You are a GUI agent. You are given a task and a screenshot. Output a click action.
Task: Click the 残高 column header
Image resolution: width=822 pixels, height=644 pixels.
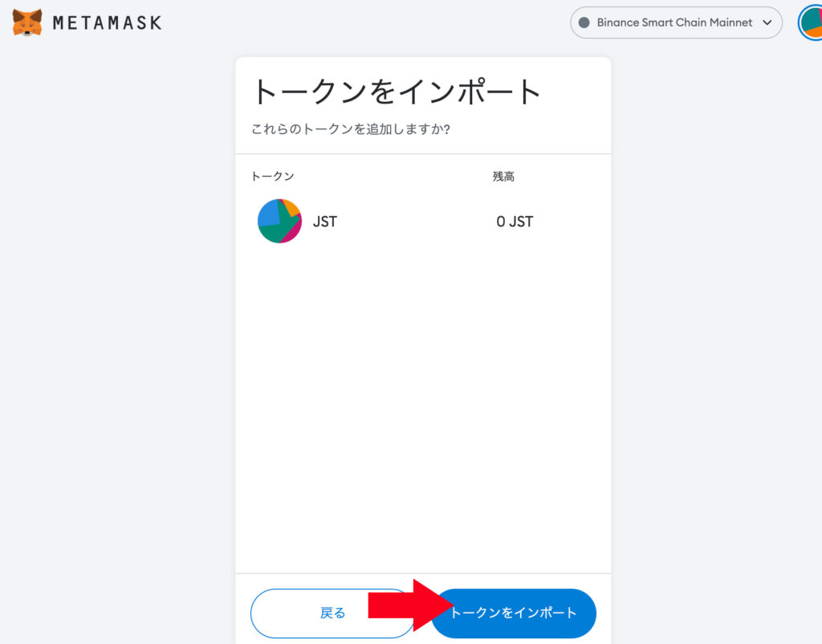pyautogui.click(x=503, y=177)
